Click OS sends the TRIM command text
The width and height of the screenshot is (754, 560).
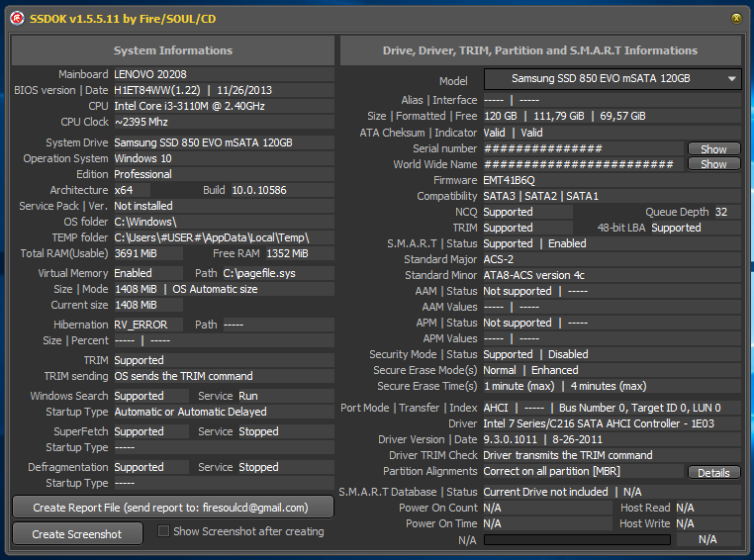tap(183, 376)
